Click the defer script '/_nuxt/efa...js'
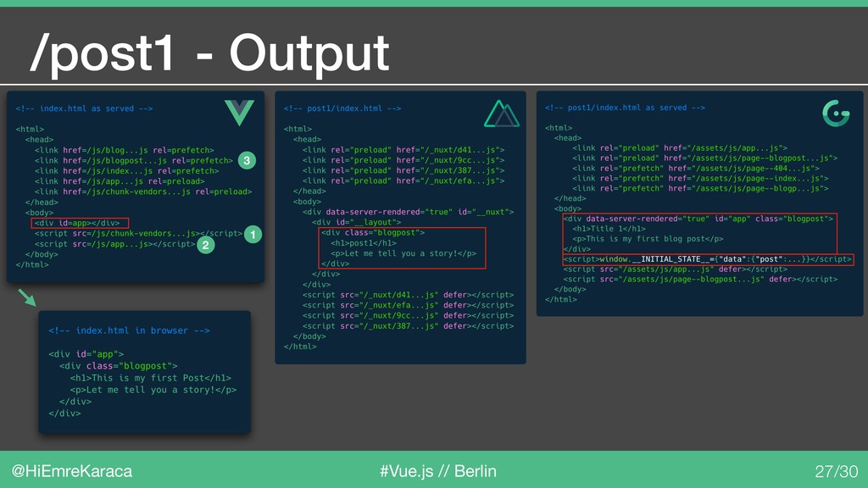This screenshot has height=488, width=868. click(x=408, y=305)
